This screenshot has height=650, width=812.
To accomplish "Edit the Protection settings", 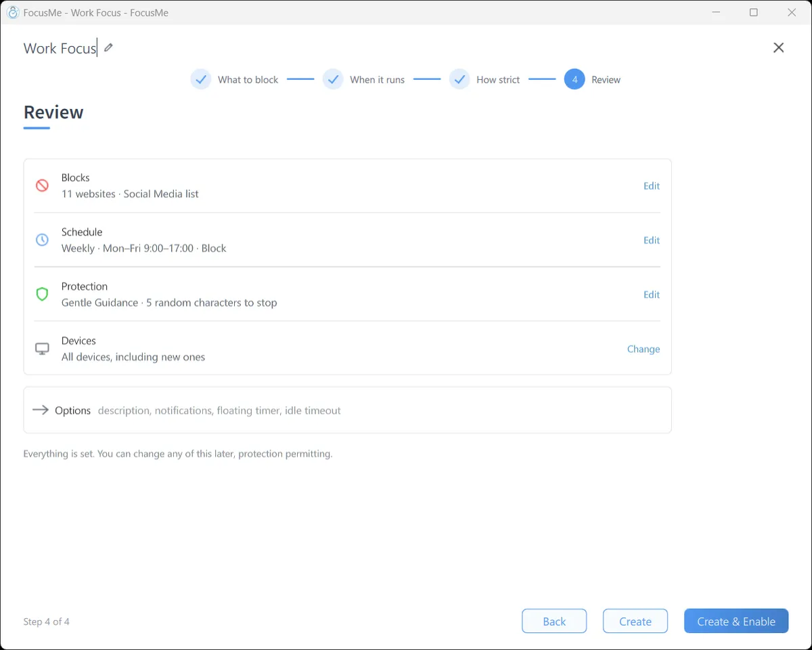I will pyautogui.click(x=652, y=295).
